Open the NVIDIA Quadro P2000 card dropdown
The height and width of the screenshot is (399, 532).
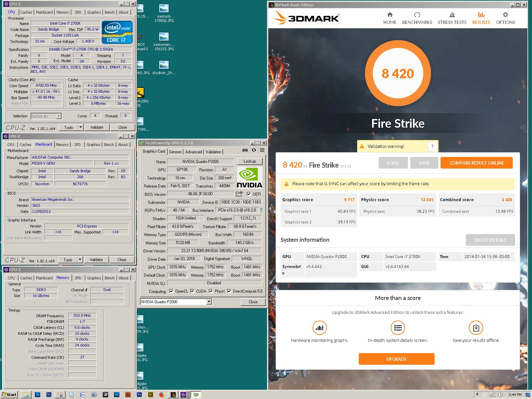[x=209, y=302]
